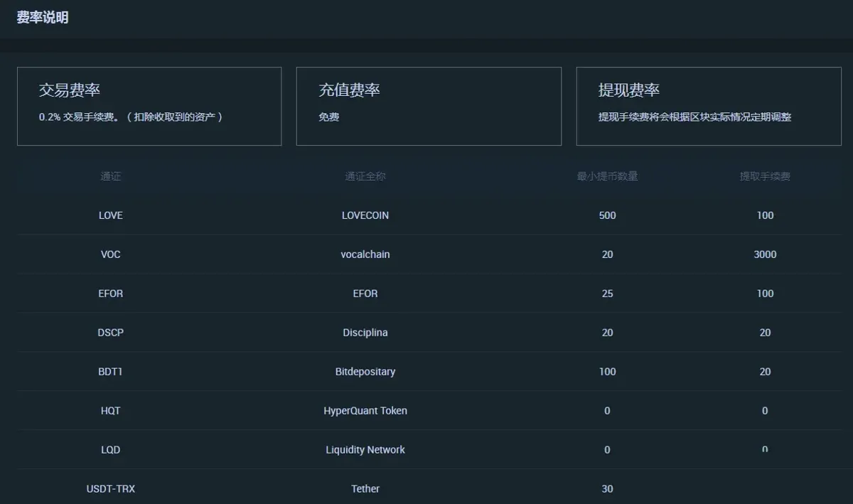The height and width of the screenshot is (504, 853).
Task: Click the Liquidity Network name cell
Action: 365,450
